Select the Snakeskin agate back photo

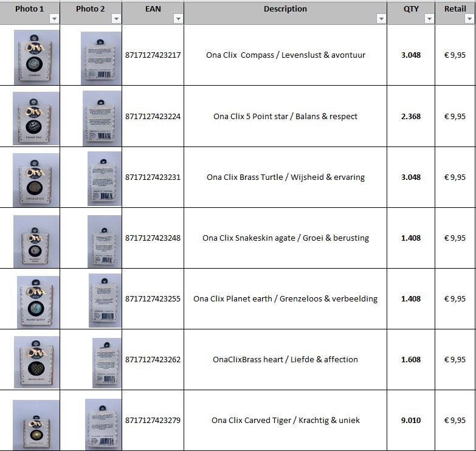pos(105,241)
